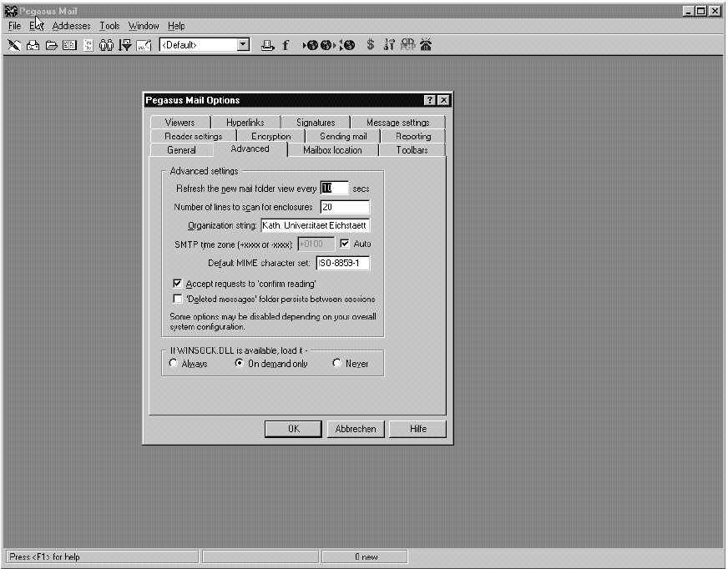Image resolution: width=728 pixels, height=569 pixels.
Task: Switch to the Sending mail tab
Action: (343, 137)
